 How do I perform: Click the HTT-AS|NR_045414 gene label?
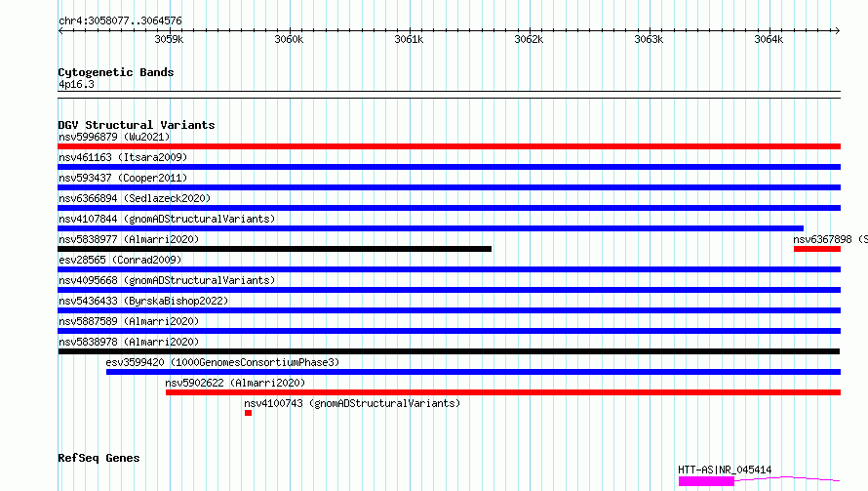tap(725, 470)
